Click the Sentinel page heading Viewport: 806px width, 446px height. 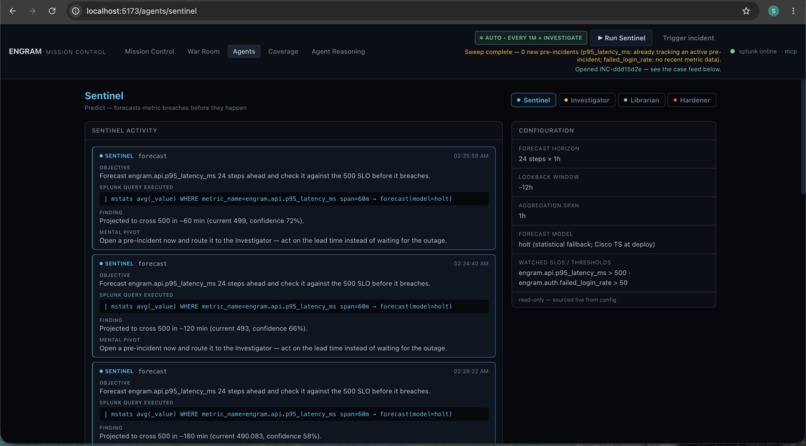tap(104, 96)
